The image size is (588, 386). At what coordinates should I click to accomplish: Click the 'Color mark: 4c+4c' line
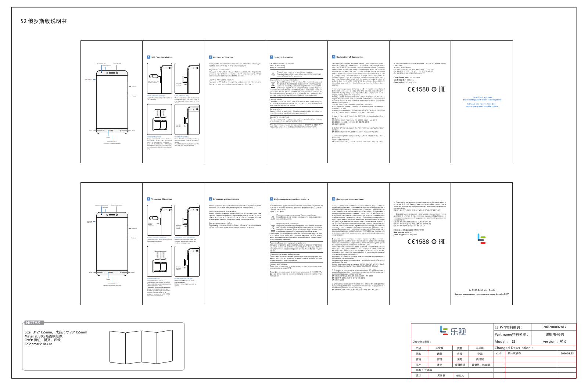38,344
